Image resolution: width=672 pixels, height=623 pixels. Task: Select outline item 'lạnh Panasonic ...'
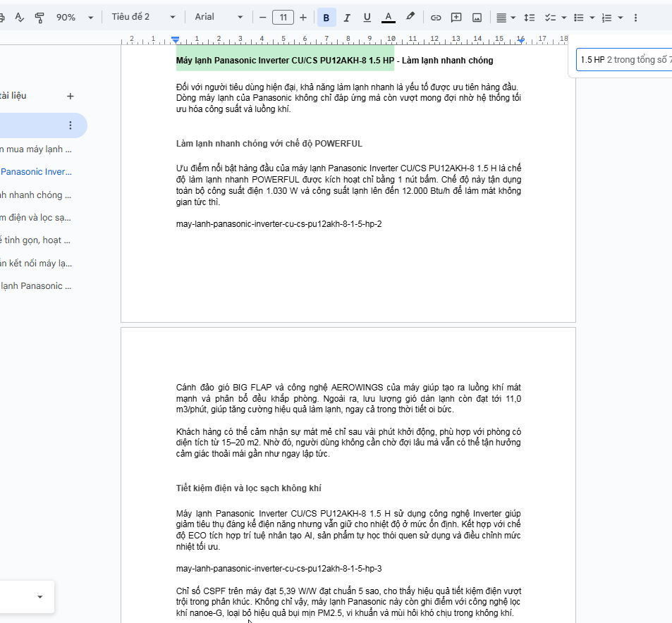[x=36, y=286]
